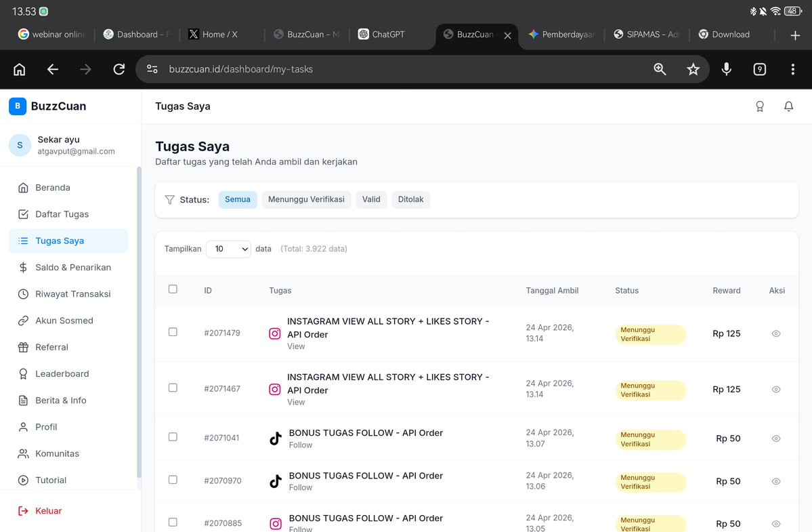View details of task #2071467
Image resolution: width=812 pixels, height=532 pixels.
(775, 389)
